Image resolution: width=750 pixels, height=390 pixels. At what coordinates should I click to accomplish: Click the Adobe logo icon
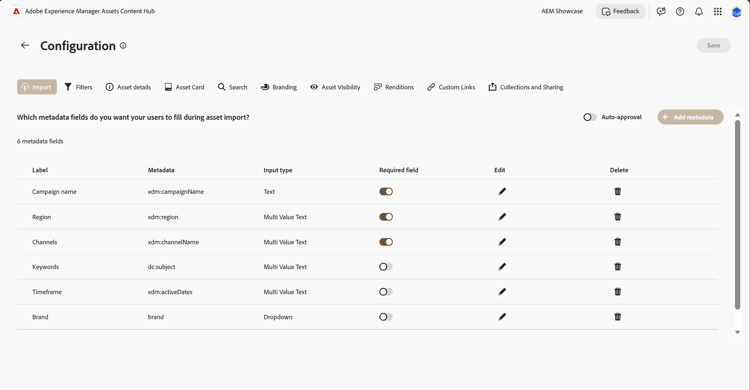[16, 11]
